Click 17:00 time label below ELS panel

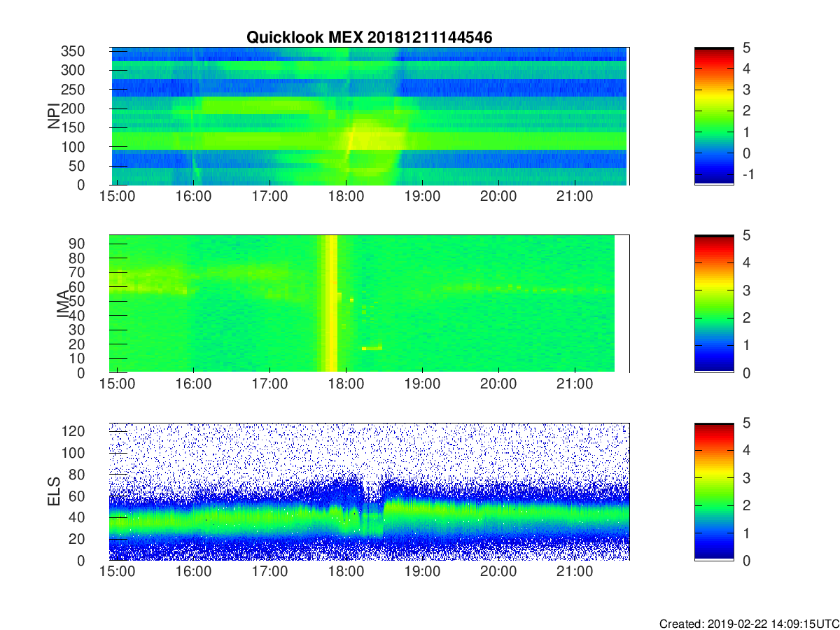point(270,572)
